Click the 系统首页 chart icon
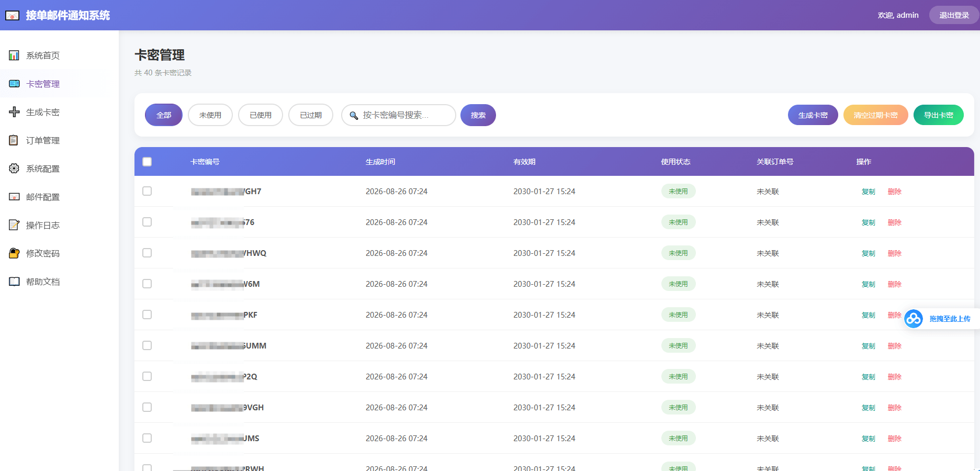Image resolution: width=980 pixels, height=471 pixels. [x=14, y=55]
